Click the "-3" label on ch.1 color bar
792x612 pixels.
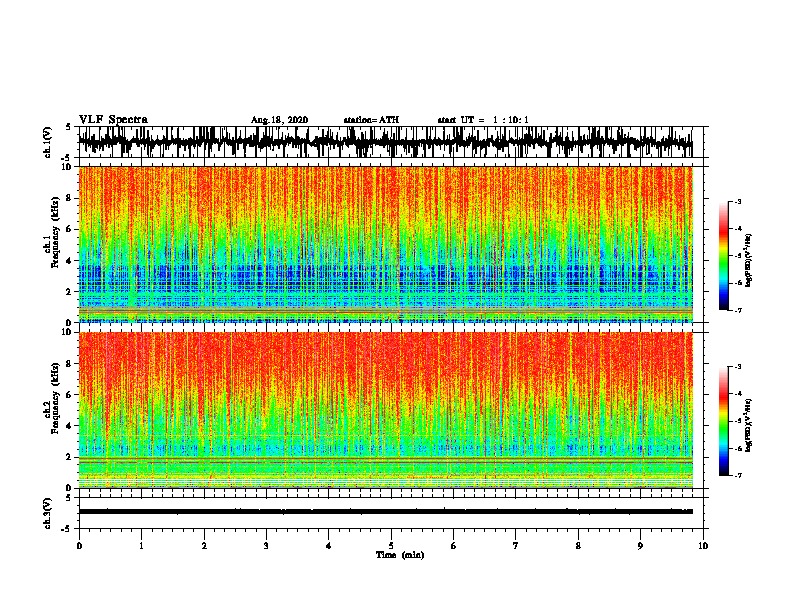pyautogui.click(x=738, y=202)
